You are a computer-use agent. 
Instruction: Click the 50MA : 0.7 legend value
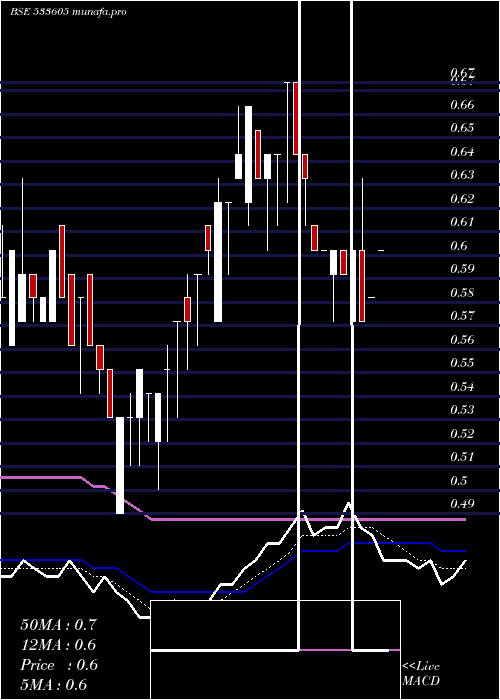(58, 625)
